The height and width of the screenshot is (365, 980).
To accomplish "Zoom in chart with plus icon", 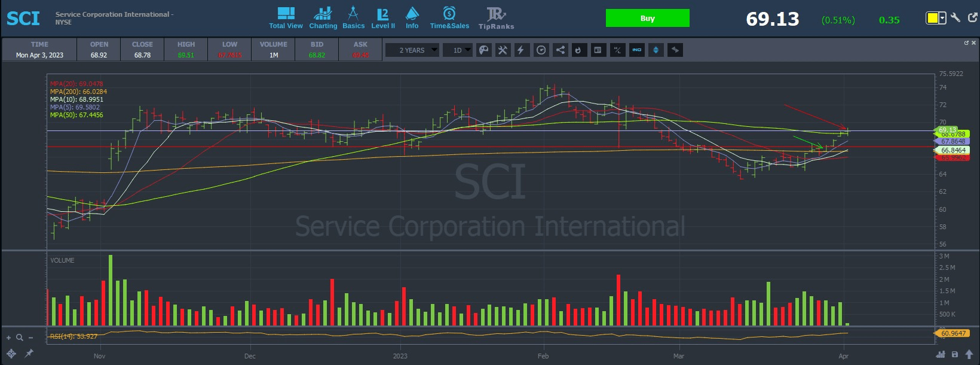I will (x=8, y=338).
